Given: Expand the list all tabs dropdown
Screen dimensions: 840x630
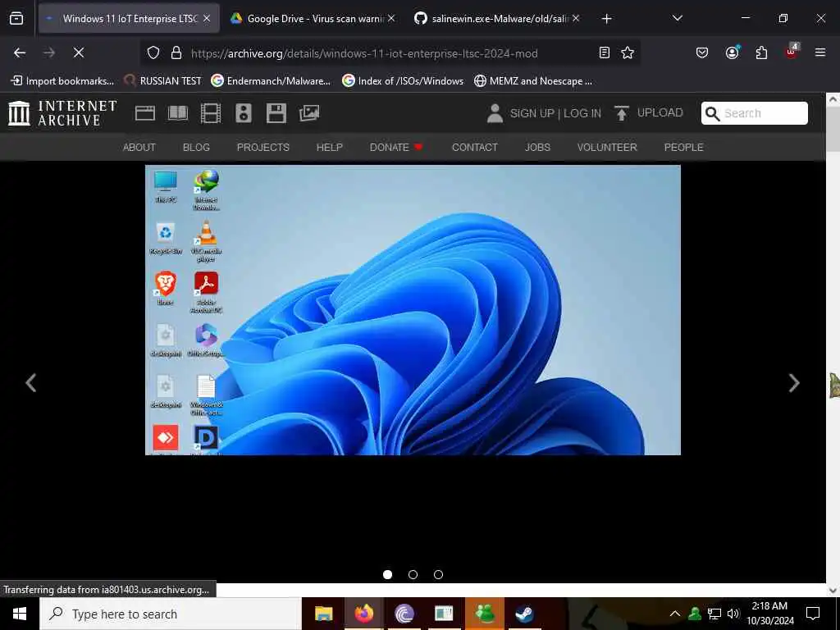Looking at the screenshot, I should pos(677,18).
